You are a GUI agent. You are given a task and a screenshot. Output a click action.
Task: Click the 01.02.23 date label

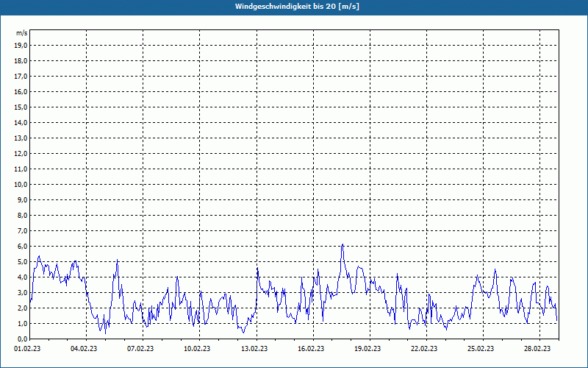pos(27,348)
